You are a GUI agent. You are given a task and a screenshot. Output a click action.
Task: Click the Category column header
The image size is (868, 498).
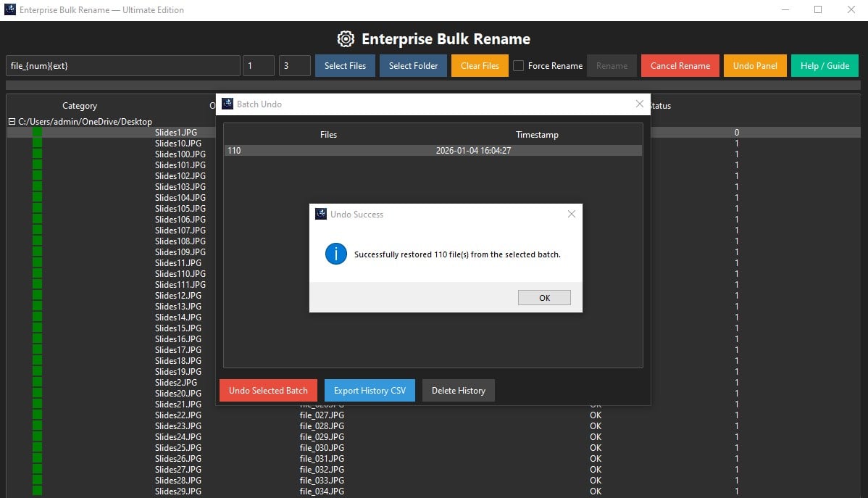pyautogui.click(x=80, y=106)
